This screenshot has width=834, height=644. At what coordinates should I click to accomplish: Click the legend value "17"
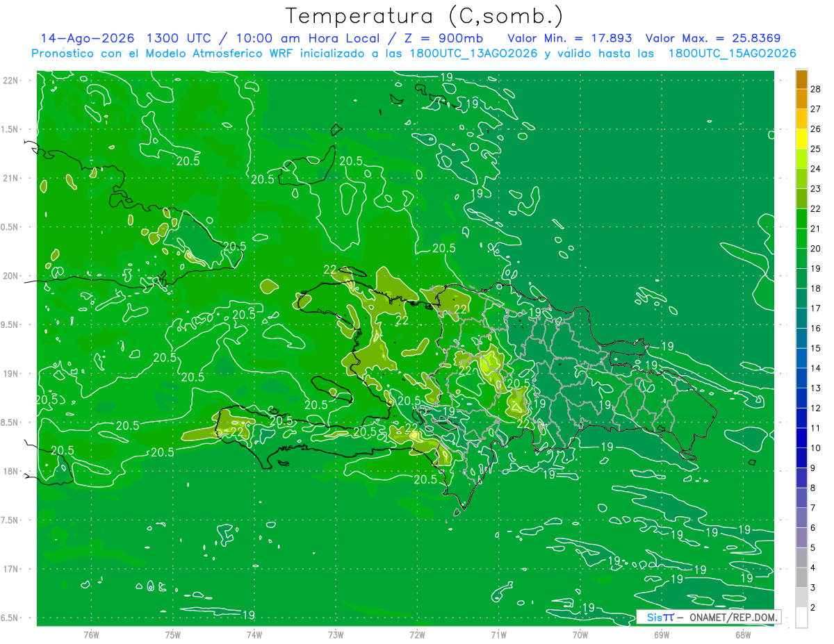[x=816, y=308]
